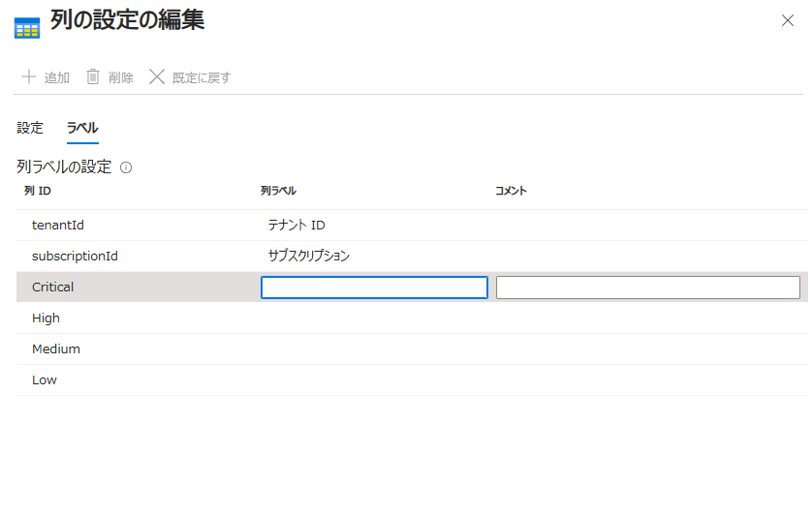Click the trash can 削除 icon

(x=93, y=76)
